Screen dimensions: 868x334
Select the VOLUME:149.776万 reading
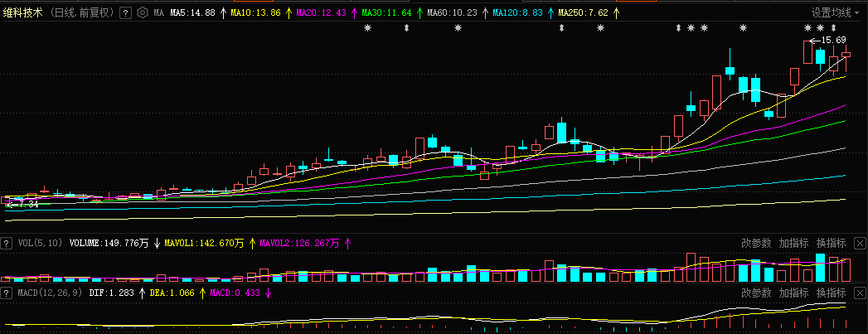point(109,243)
